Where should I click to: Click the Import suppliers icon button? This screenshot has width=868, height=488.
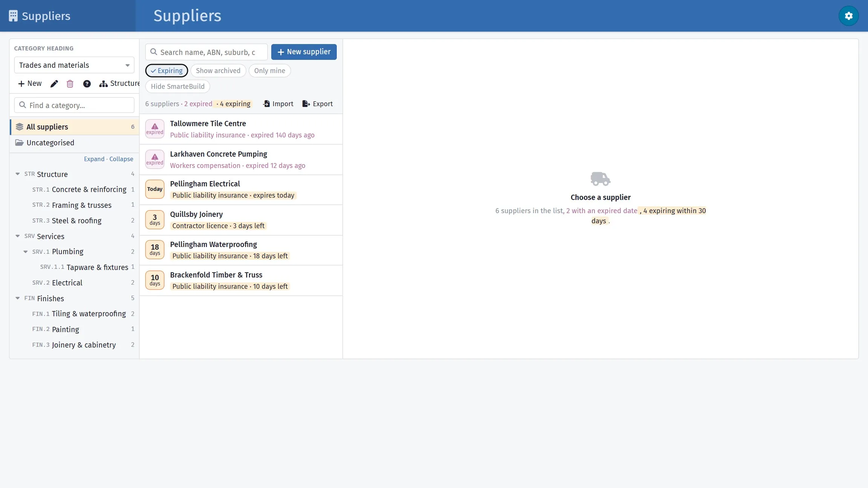(278, 104)
